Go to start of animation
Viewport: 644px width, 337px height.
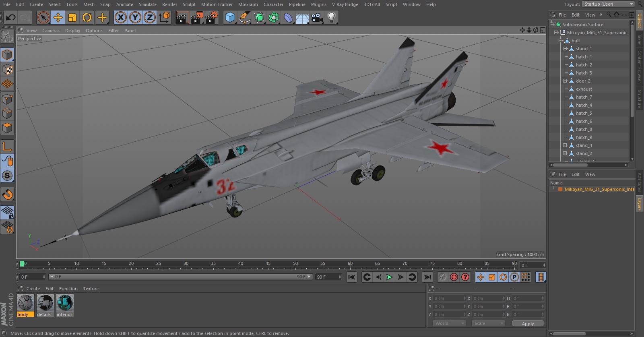tap(352, 277)
